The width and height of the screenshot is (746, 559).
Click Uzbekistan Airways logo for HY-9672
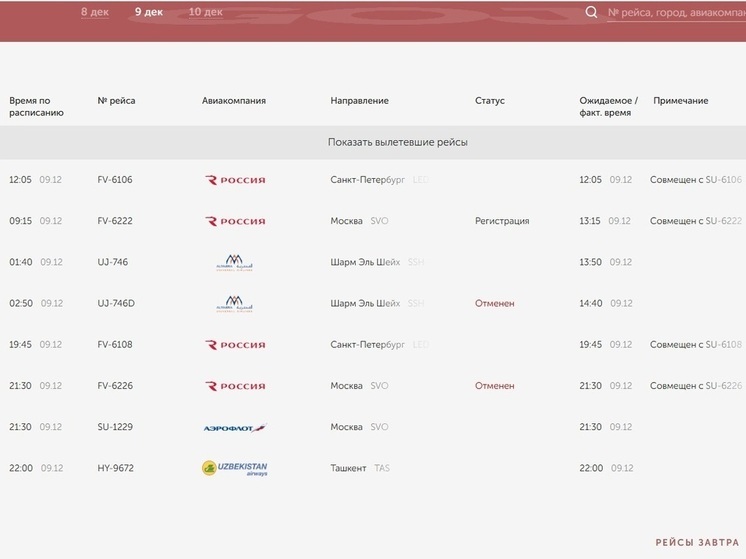[x=235, y=468]
